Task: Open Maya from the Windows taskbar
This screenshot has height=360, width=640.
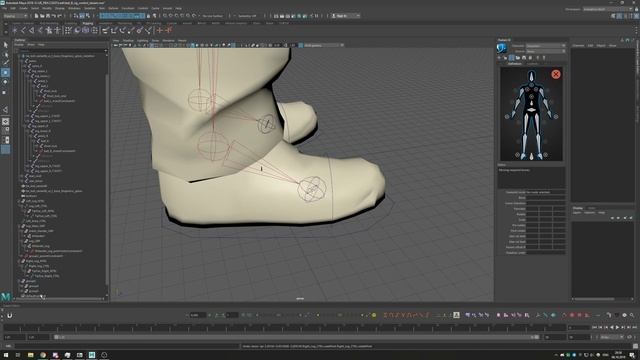Action: click(x=92, y=355)
